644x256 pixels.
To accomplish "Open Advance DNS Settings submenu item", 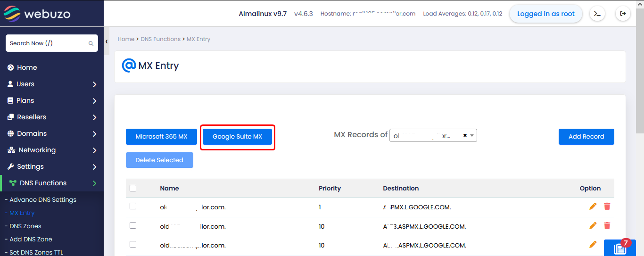I will click(x=43, y=199).
